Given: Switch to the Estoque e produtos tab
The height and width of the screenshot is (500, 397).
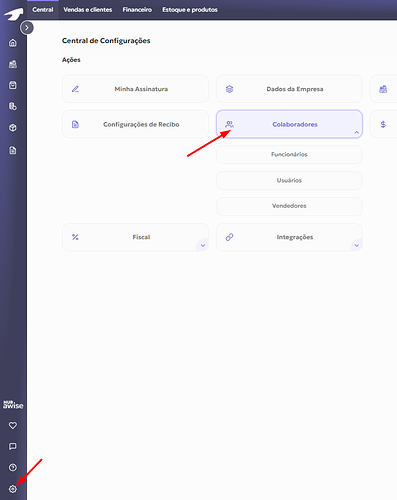Looking at the screenshot, I should pos(190,10).
